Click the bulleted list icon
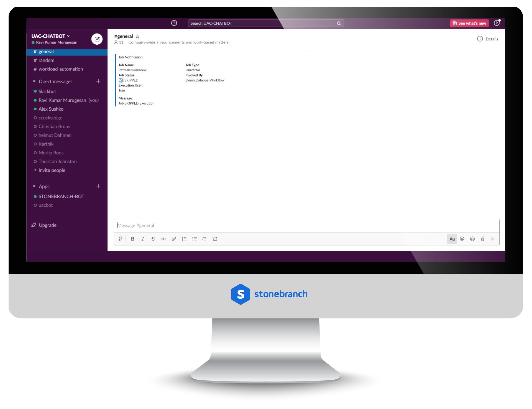Image resolution: width=532 pixels, height=409 pixels. click(x=195, y=239)
